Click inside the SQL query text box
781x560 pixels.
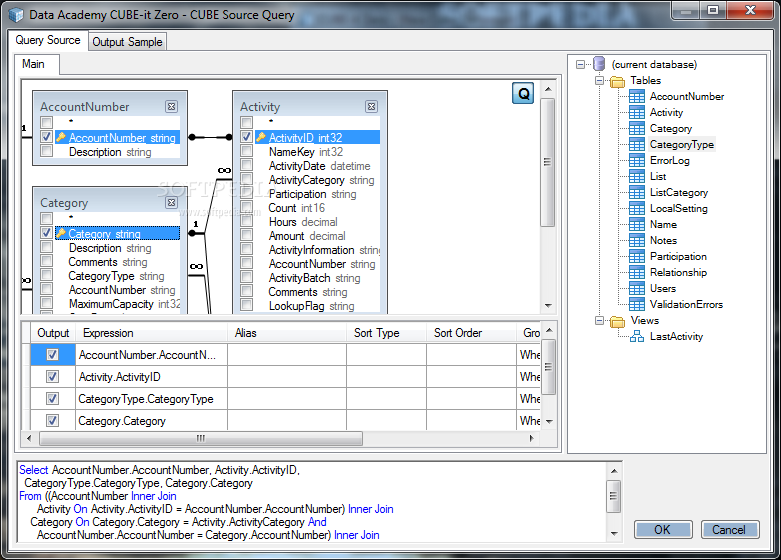click(x=311, y=502)
